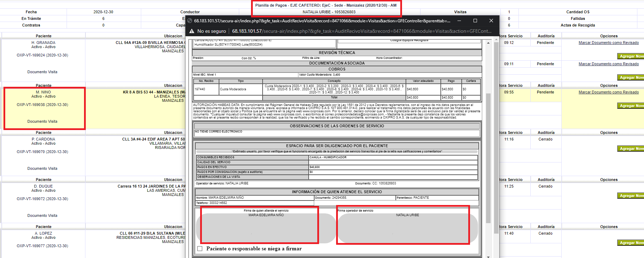Click the 'Cantidad OS' summary label
Image resolution: width=644 pixels, height=258 pixels.
(x=578, y=12)
